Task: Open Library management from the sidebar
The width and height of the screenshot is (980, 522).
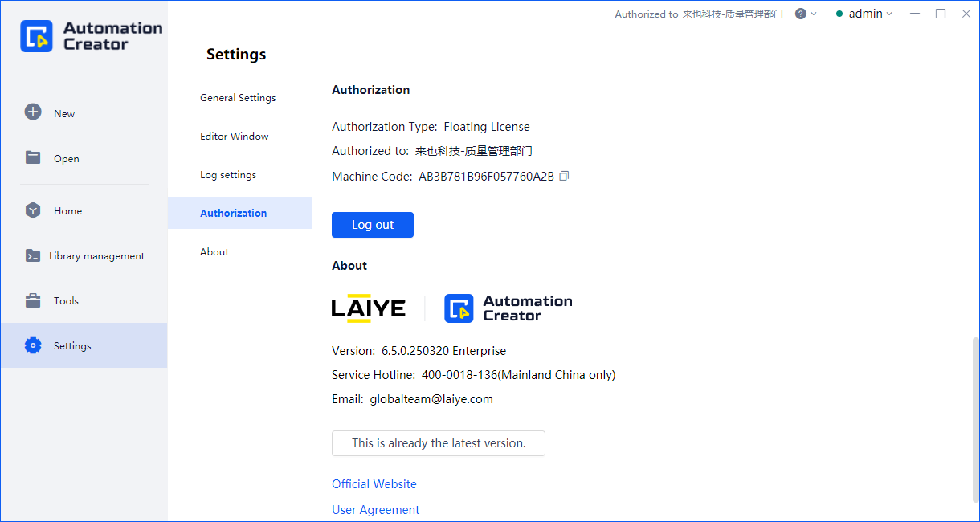Action: click(84, 255)
